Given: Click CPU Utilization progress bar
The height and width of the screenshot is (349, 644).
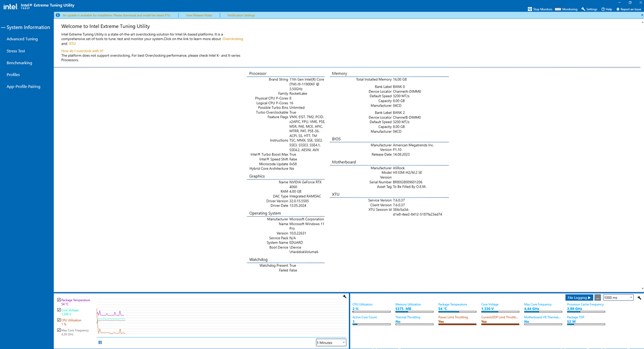Looking at the screenshot, I should pos(371,311).
